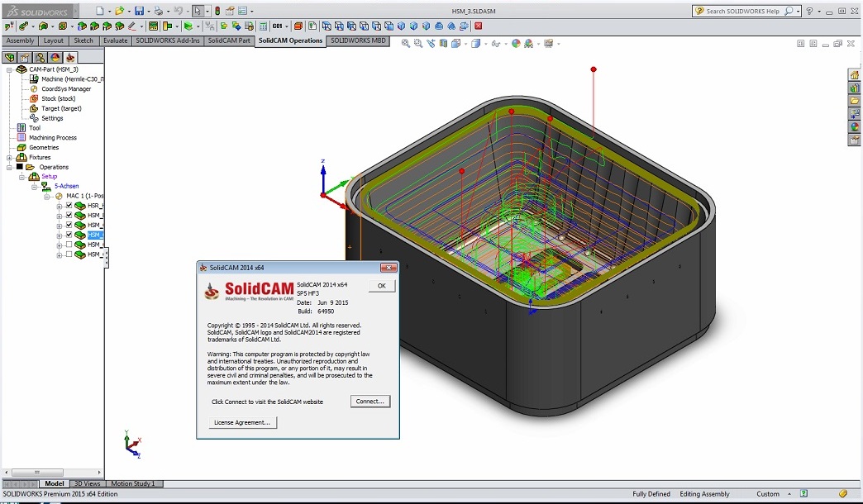
Task: Collapse the CAM-Part (HSM_3) tree node
Action: coord(9,70)
